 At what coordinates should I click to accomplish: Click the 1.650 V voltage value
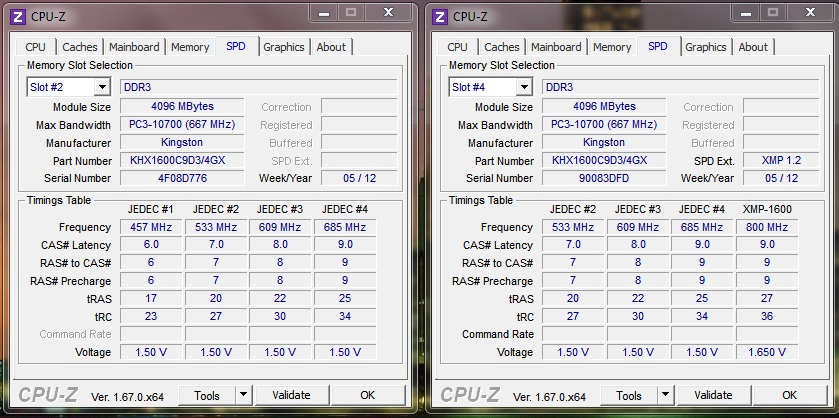pyautogui.click(x=767, y=352)
